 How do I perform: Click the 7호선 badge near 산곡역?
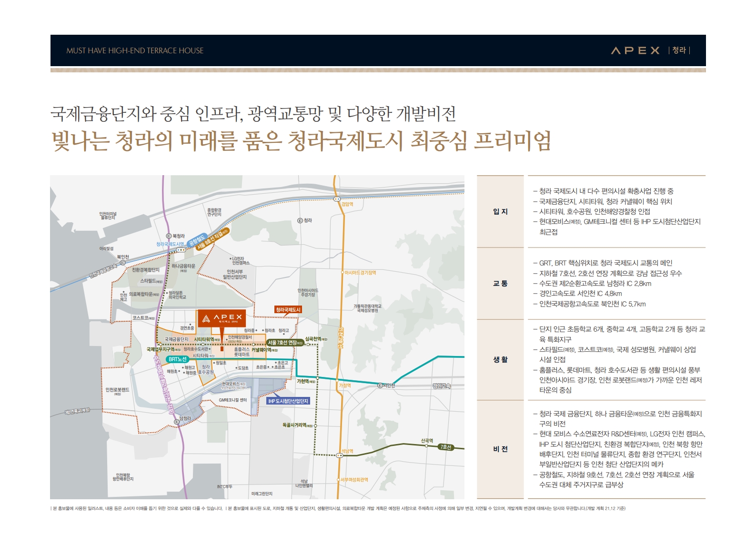coord(445,447)
